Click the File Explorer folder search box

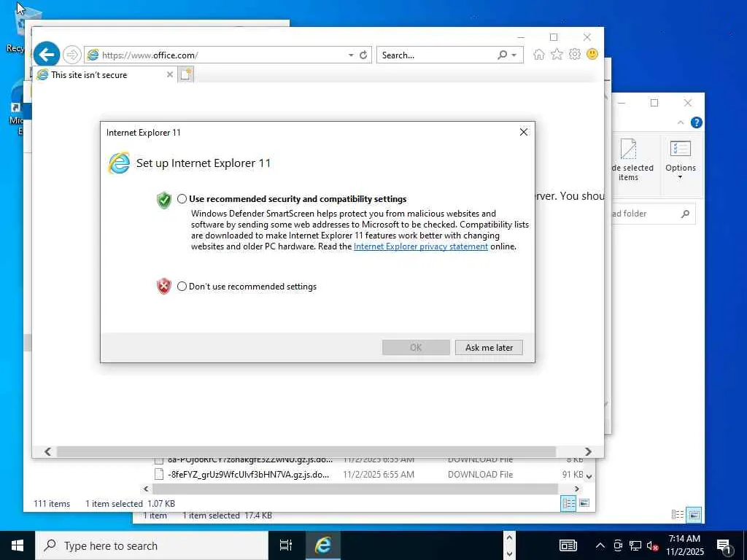click(x=653, y=214)
